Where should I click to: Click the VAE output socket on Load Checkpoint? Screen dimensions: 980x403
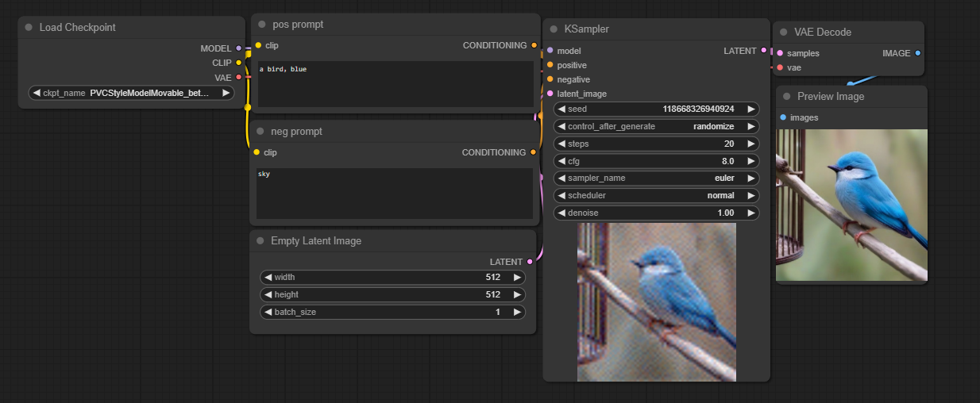pos(238,77)
